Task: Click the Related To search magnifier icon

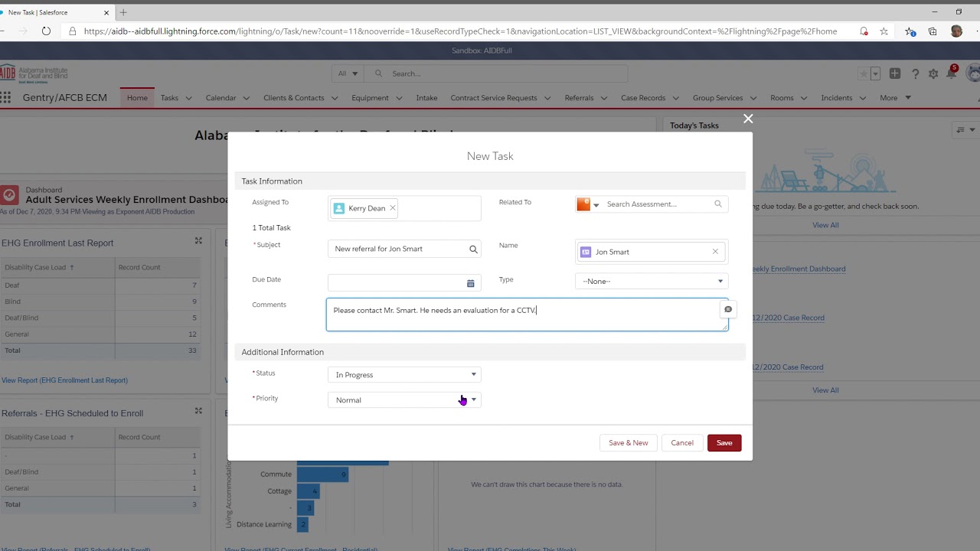Action: pos(717,204)
